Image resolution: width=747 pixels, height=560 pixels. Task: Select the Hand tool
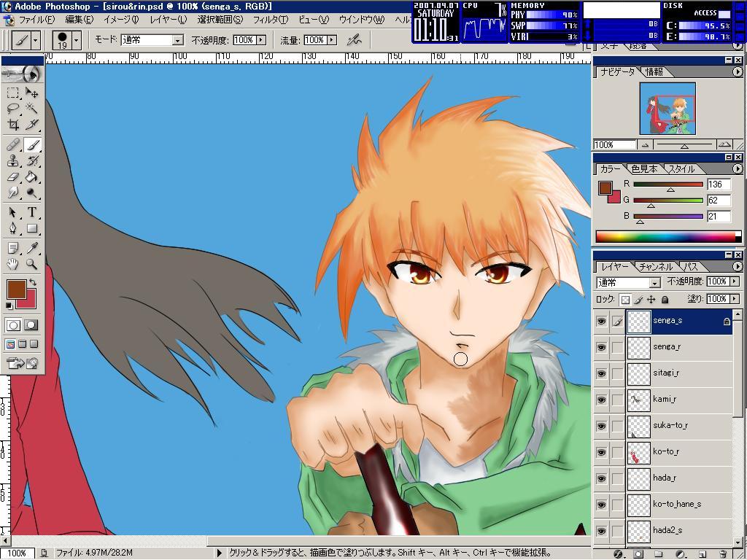tap(13, 264)
